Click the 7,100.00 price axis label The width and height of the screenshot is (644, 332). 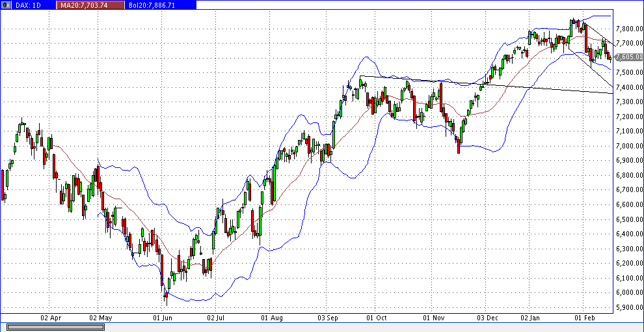(629, 131)
